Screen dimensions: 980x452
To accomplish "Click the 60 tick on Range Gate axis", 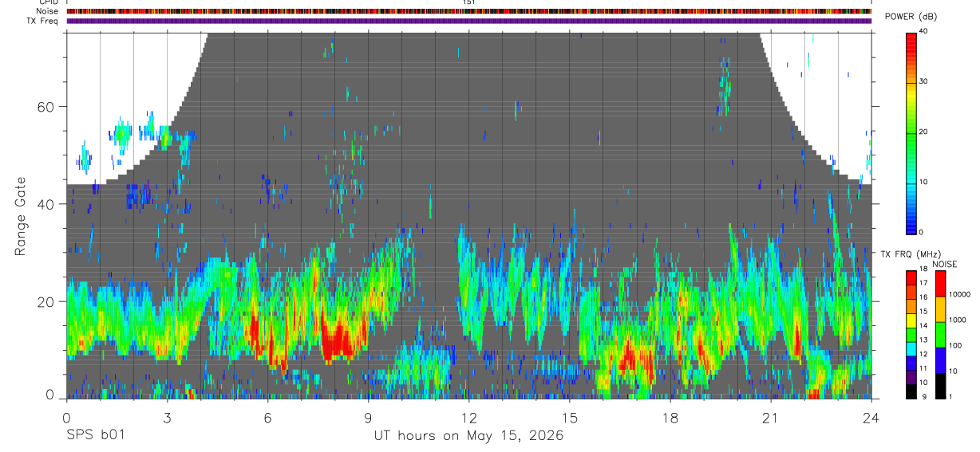I will coord(46,106).
